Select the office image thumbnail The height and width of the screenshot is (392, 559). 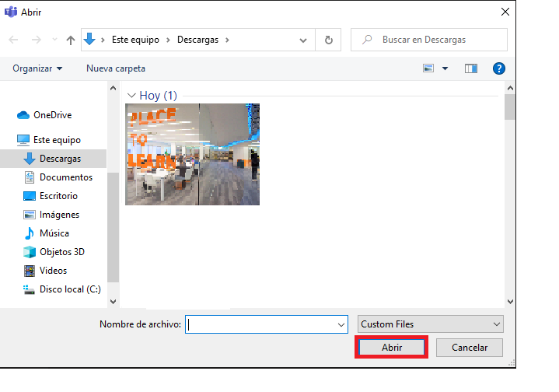(x=192, y=154)
